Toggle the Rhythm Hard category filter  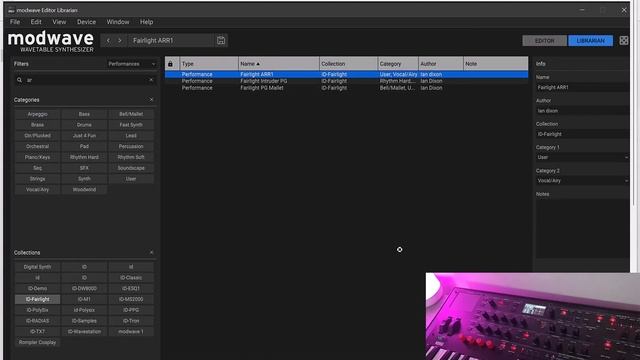tap(84, 157)
